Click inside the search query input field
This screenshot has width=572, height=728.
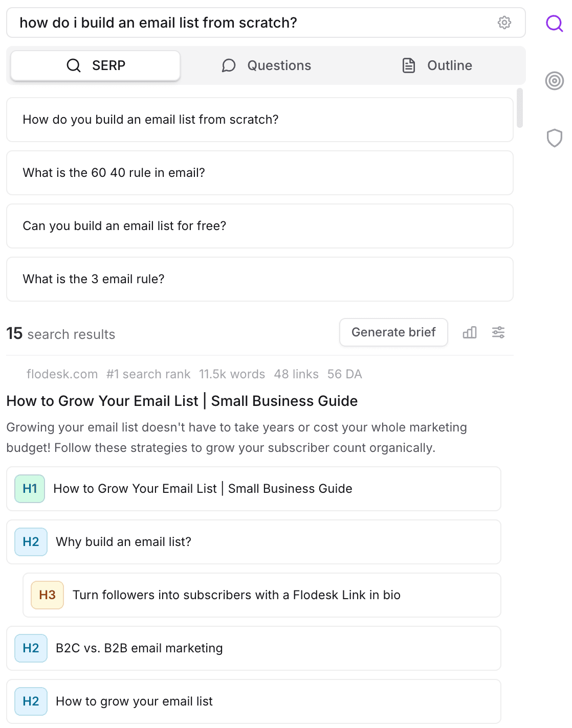tap(205, 22)
